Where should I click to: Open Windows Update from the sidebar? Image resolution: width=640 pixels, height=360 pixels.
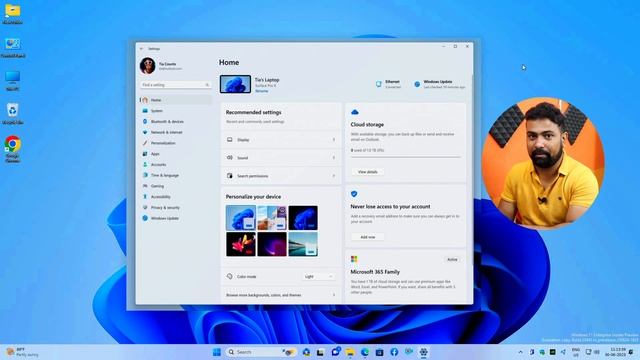[x=176, y=218]
